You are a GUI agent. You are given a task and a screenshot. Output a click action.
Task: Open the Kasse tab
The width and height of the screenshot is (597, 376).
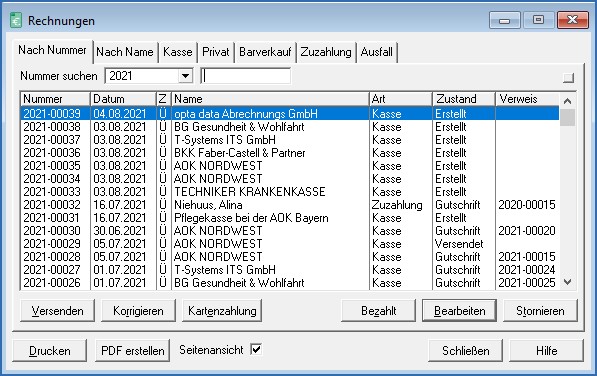(178, 52)
